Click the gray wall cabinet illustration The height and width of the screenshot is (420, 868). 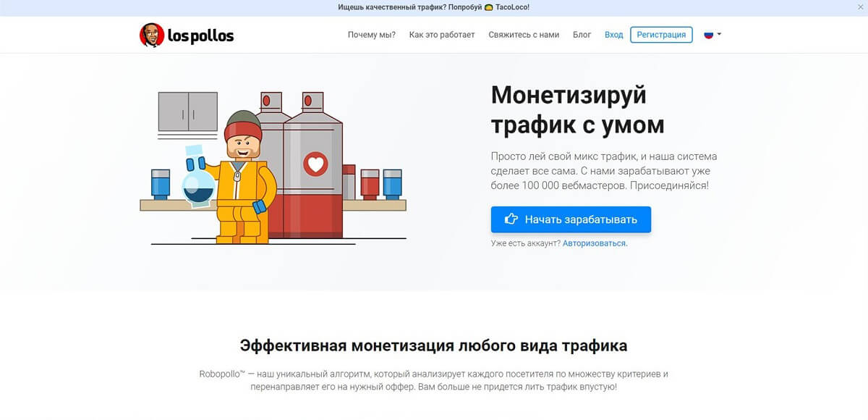[x=188, y=112]
